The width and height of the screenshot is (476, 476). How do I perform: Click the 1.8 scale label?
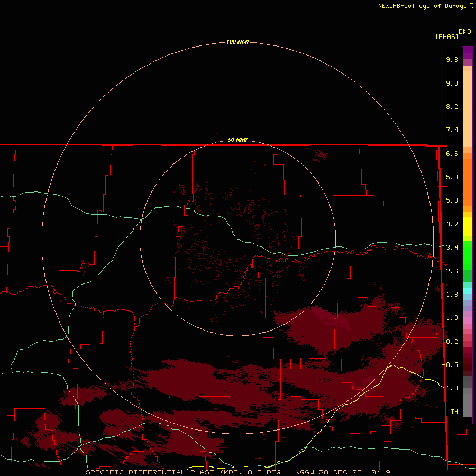tap(452, 295)
